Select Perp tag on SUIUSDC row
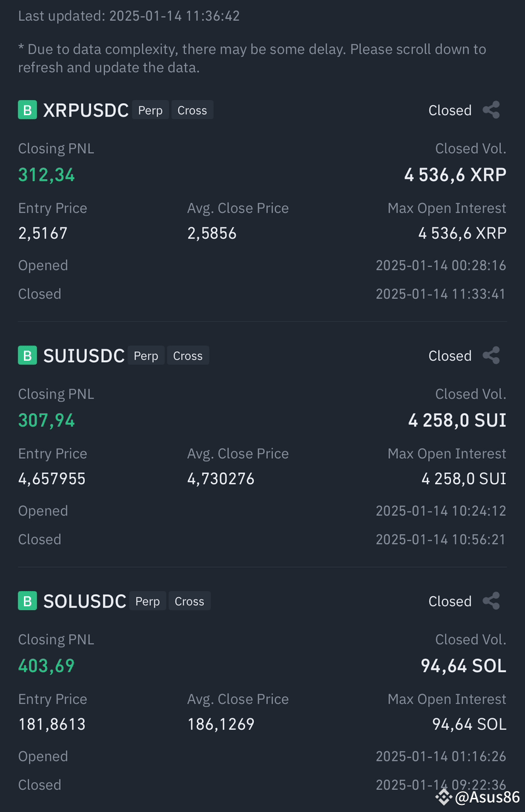This screenshot has width=525, height=812. coord(146,356)
